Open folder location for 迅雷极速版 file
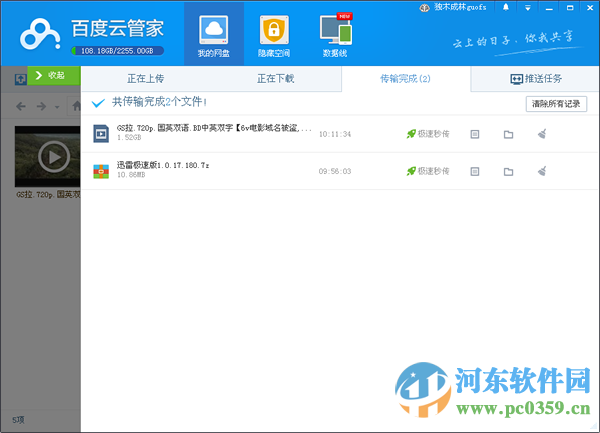The width and height of the screenshot is (600, 433). [508, 171]
